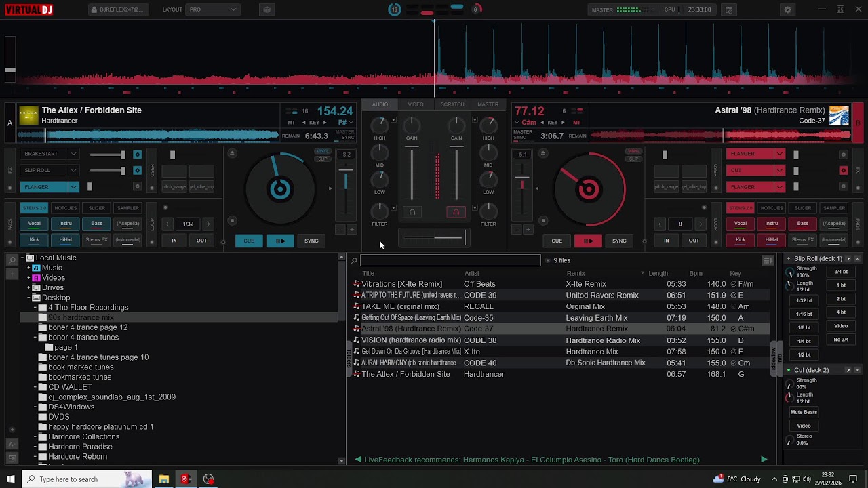Halve the loop length on deck B
This screenshot has width=868, height=488.
(x=660, y=224)
